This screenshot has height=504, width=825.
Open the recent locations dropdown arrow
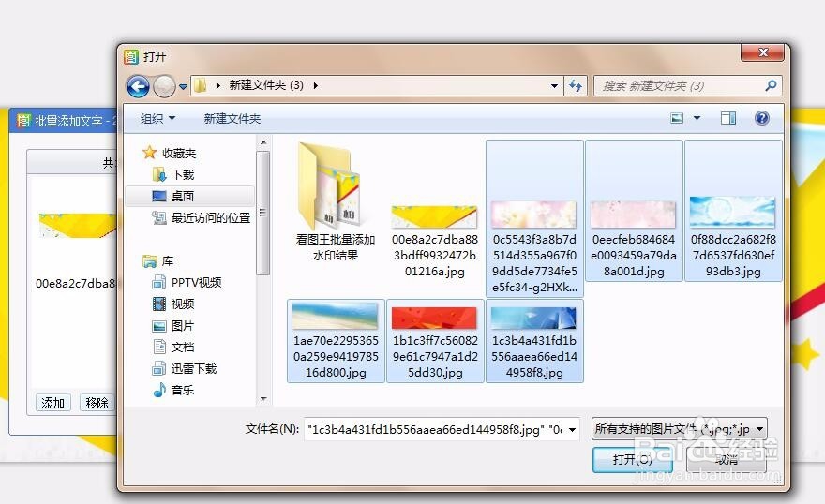coord(183,86)
